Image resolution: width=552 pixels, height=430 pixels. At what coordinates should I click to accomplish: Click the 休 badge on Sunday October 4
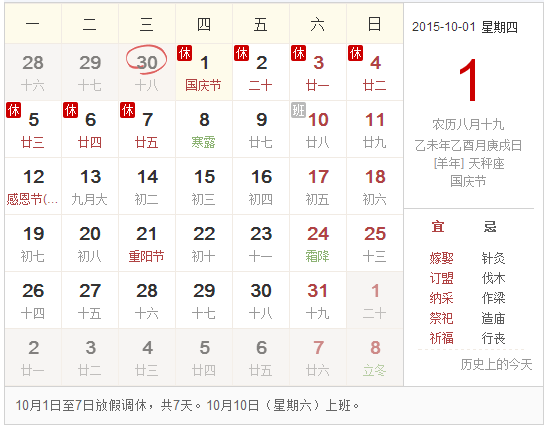click(356, 53)
